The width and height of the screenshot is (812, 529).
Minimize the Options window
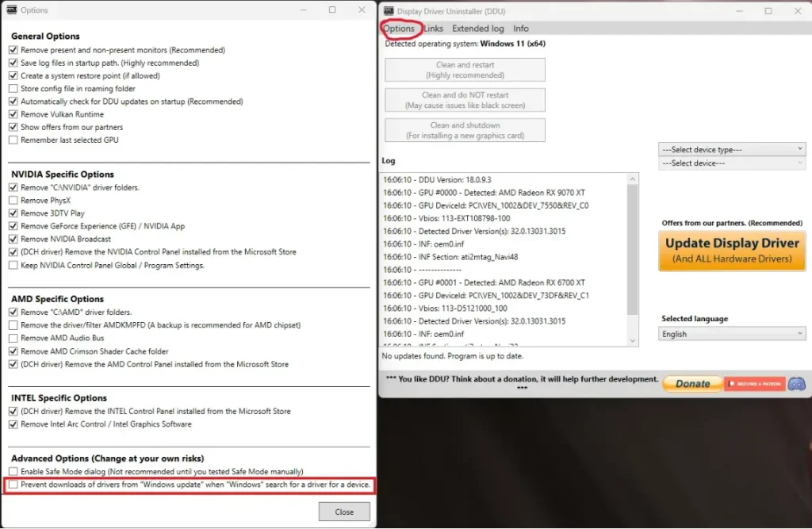(x=304, y=10)
